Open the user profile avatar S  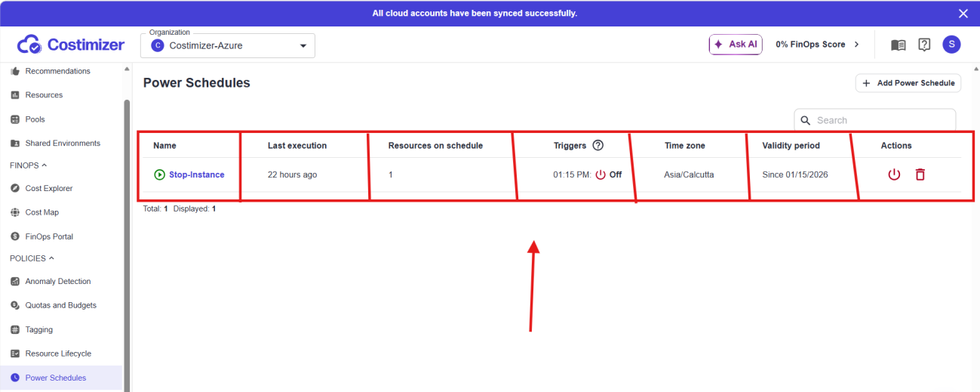(x=951, y=45)
